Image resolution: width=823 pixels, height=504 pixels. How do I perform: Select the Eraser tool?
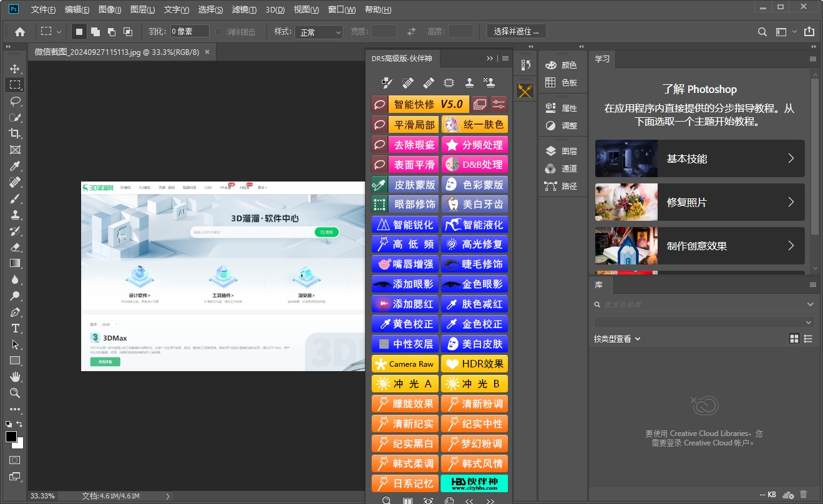[x=15, y=247]
